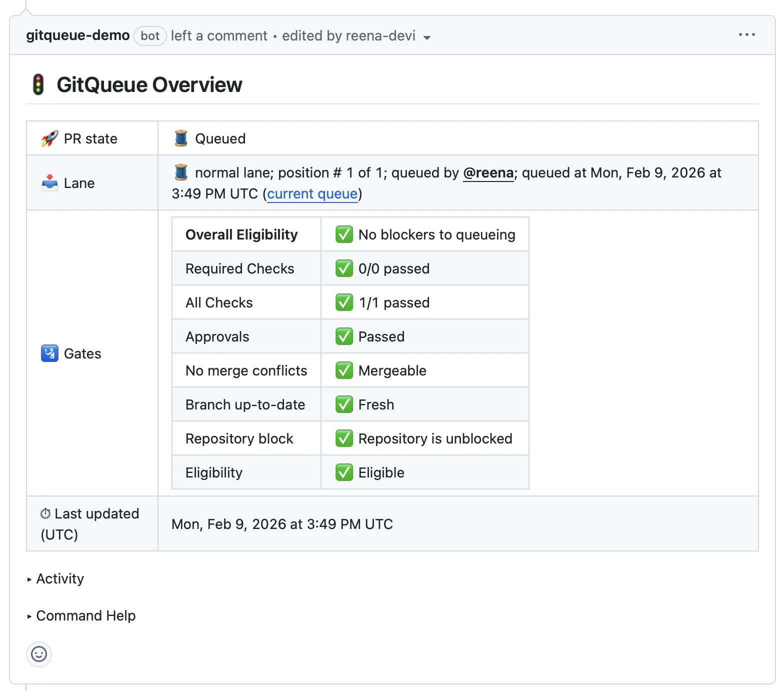Click the green check for Overall Eligibility
Image resolution: width=784 pixels, height=691 pixels.
(x=344, y=234)
